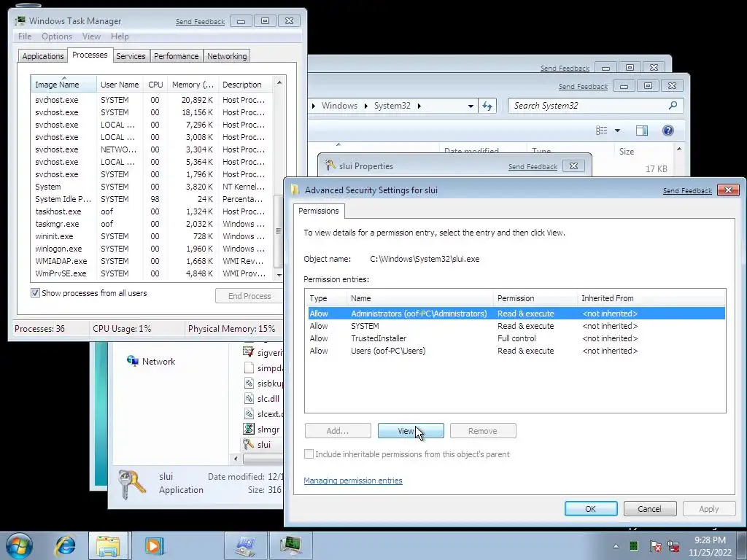747x560 pixels.
Task: Click Send Feedback in Task Manager title
Action: coord(200,21)
